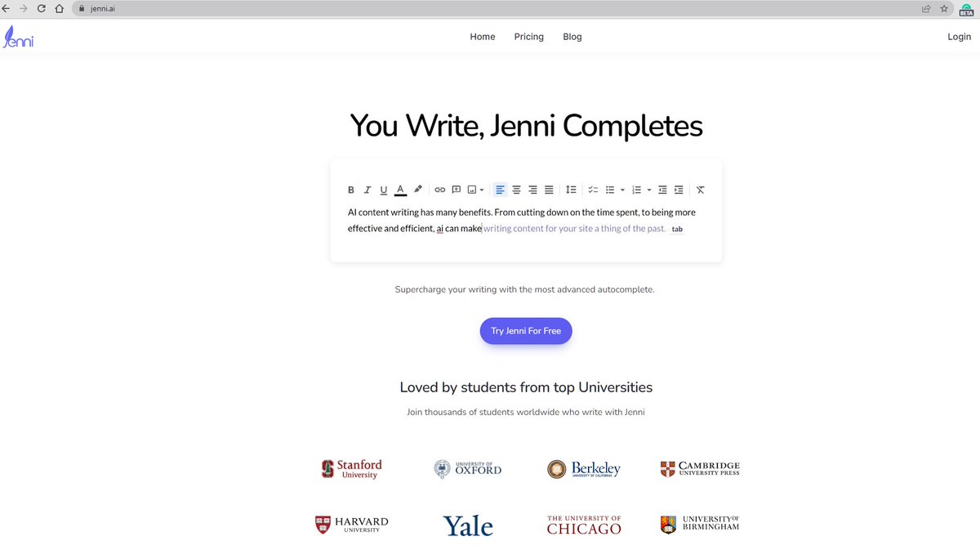Expand the bulleted list style dropdown
The width and height of the screenshot is (980, 550).
tap(622, 190)
